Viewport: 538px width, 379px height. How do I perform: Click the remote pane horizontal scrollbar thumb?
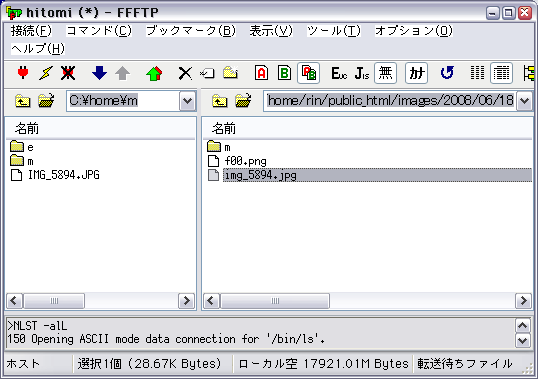pyautogui.click(x=275, y=301)
